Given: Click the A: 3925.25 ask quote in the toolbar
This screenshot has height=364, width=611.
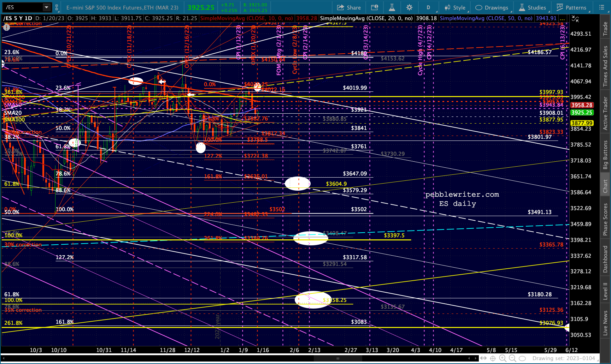Looking at the screenshot, I should (255, 10).
